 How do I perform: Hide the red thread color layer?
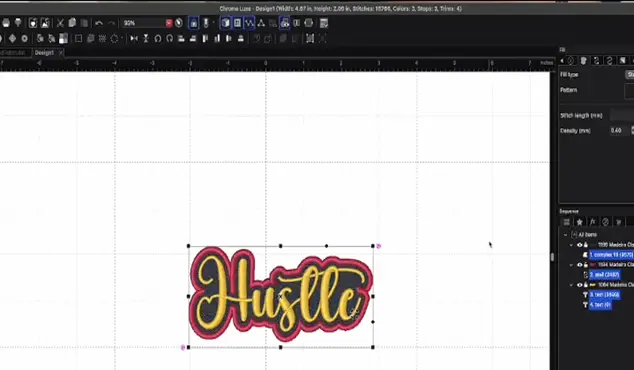[x=579, y=265]
